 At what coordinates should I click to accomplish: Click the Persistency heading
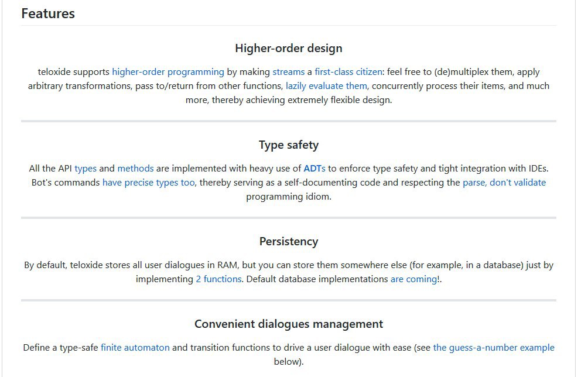click(x=289, y=241)
